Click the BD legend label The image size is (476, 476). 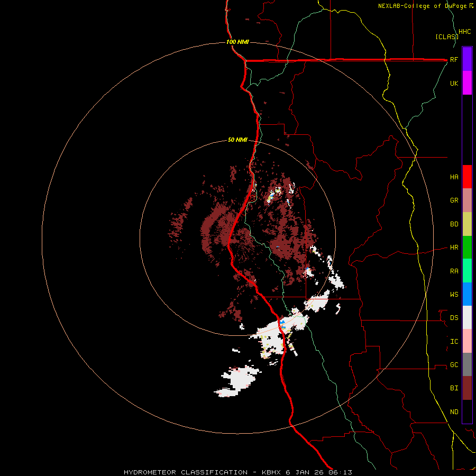point(454,224)
